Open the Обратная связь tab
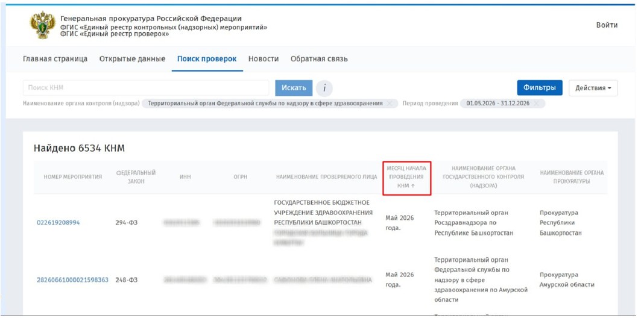The width and height of the screenshot is (644, 321). click(x=319, y=58)
